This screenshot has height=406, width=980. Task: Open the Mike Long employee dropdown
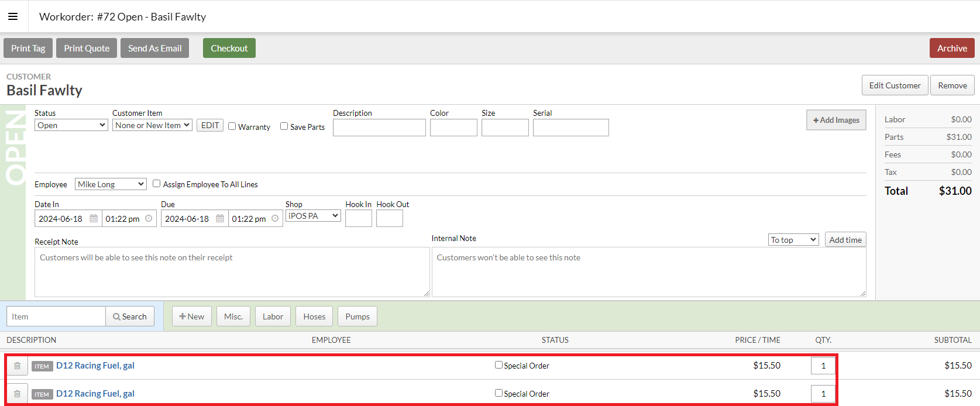tap(111, 184)
